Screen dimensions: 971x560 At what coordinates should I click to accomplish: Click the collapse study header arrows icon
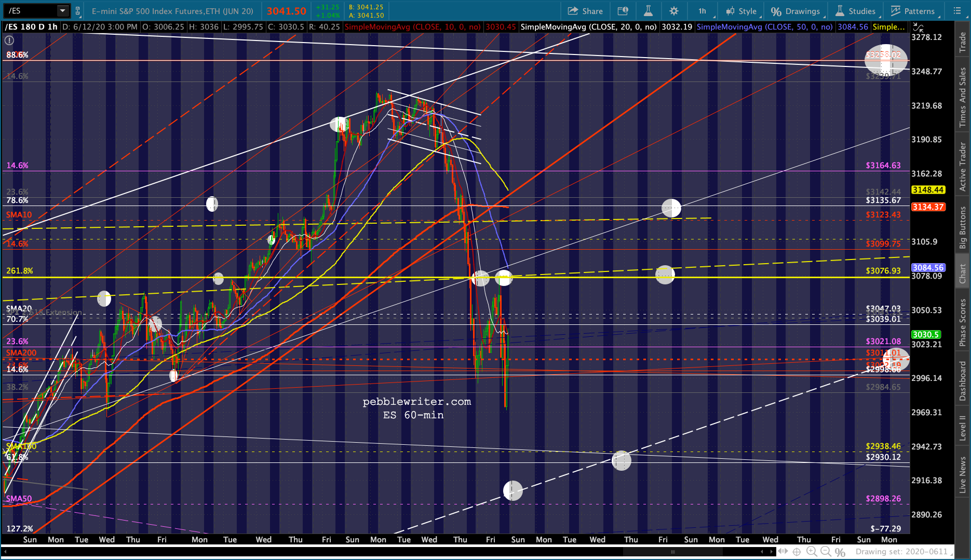click(x=918, y=27)
